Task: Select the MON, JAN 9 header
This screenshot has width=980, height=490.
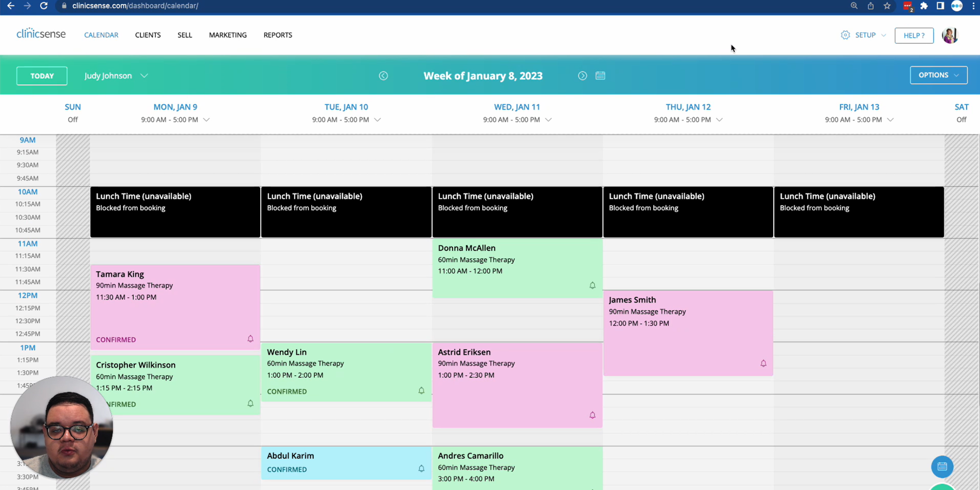Action: (x=175, y=107)
